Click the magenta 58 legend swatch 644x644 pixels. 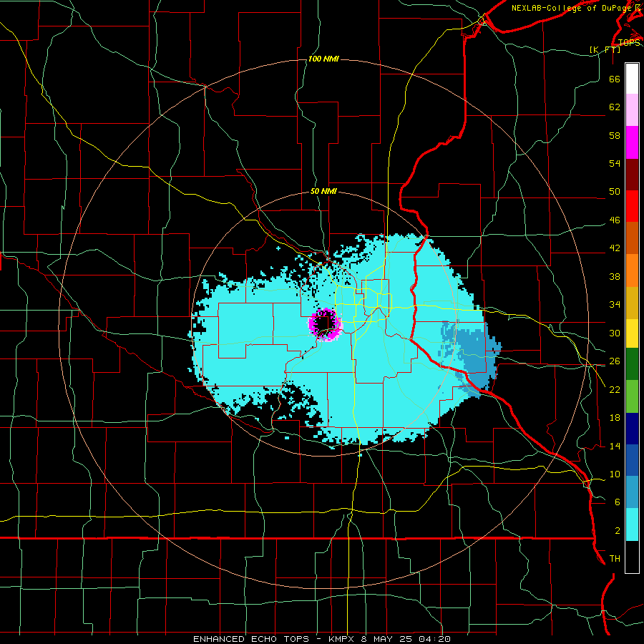point(632,142)
